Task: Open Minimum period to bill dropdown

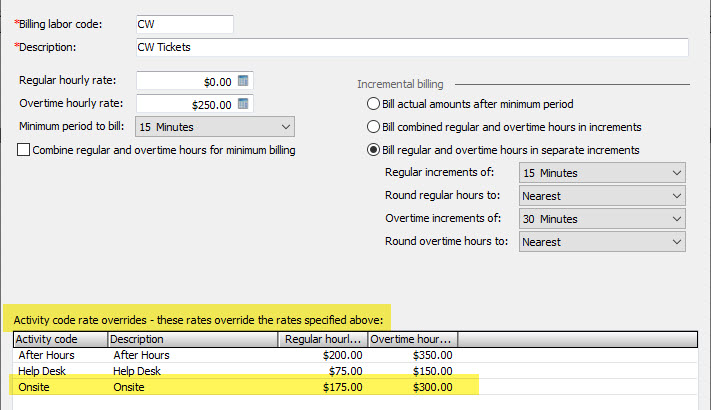Action: click(x=215, y=127)
